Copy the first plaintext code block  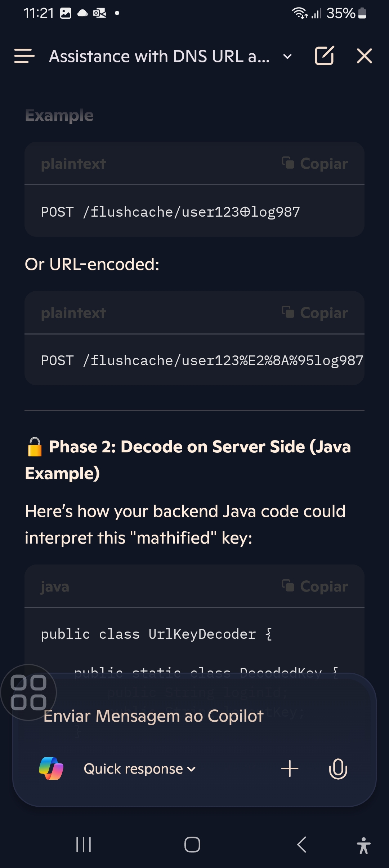(315, 164)
